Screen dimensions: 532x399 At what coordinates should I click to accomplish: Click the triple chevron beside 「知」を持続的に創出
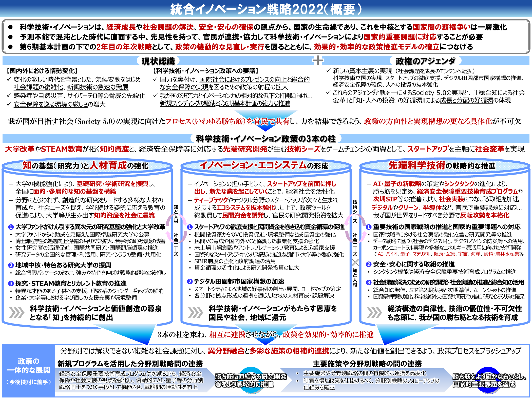click(17, 313)
